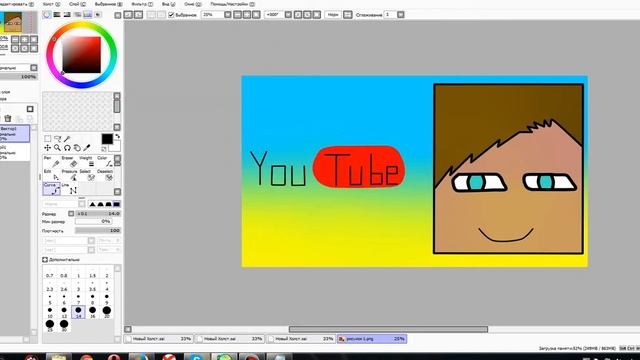Screen dimensions: 640x360
Task: Select the Pen vector tool
Action: point(52,162)
